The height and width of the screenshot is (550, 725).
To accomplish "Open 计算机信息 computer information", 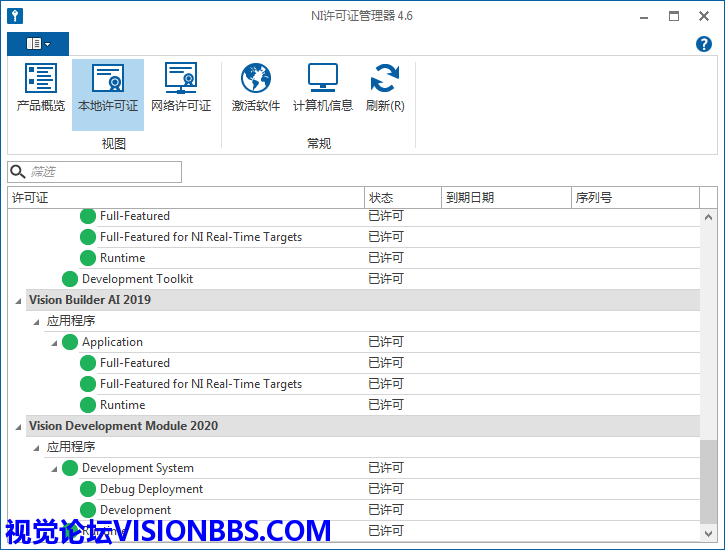I will click(x=322, y=88).
